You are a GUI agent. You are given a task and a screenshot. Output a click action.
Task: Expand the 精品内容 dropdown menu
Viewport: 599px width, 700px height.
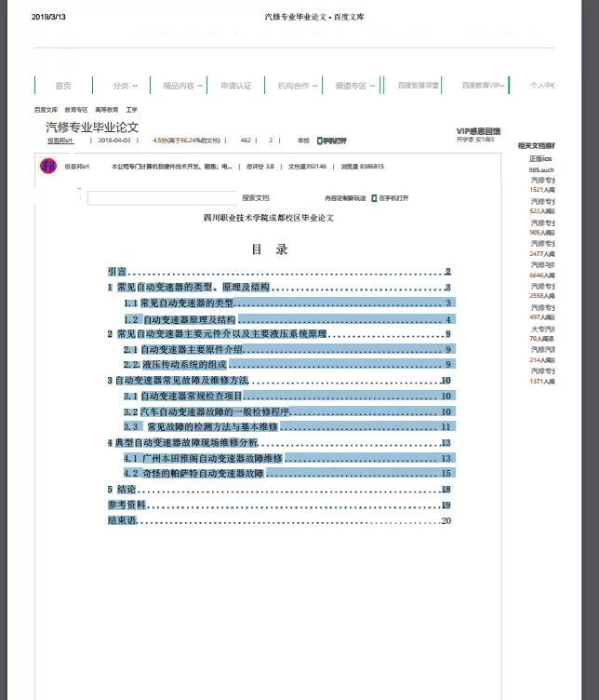point(182,86)
